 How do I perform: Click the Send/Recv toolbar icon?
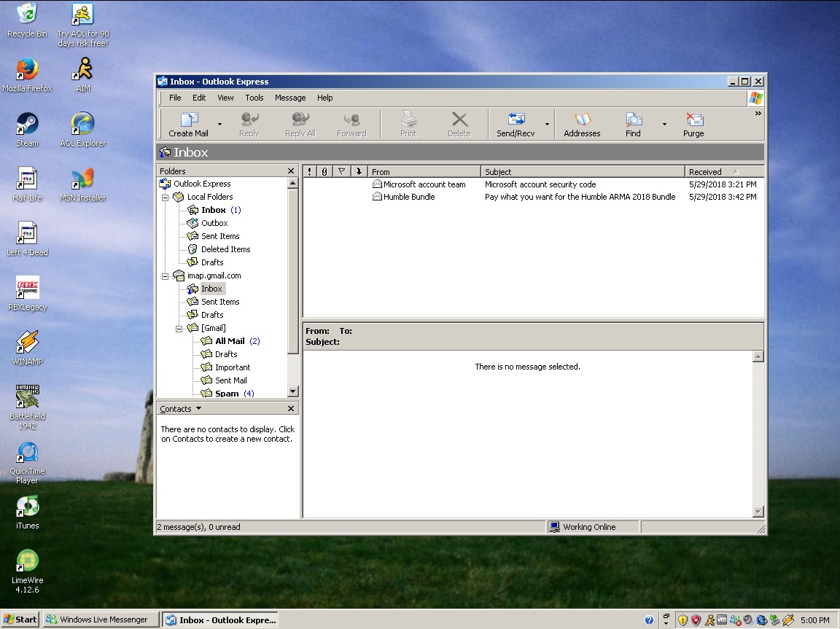516,120
